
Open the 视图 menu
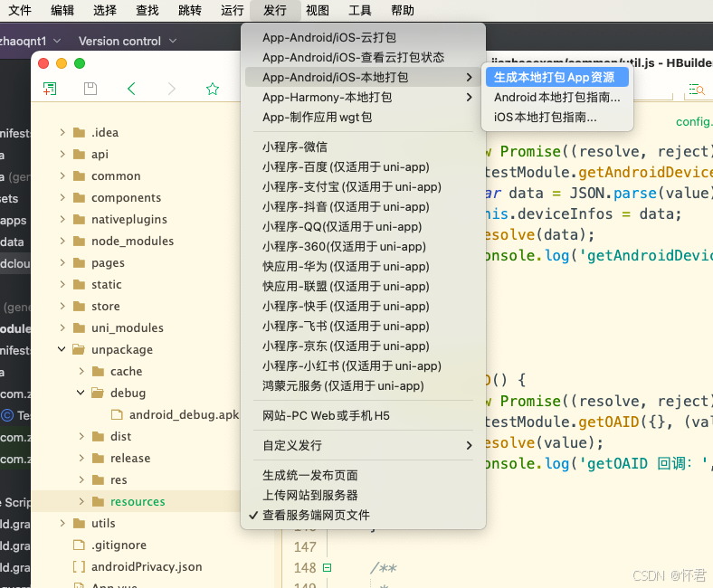[x=318, y=10]
